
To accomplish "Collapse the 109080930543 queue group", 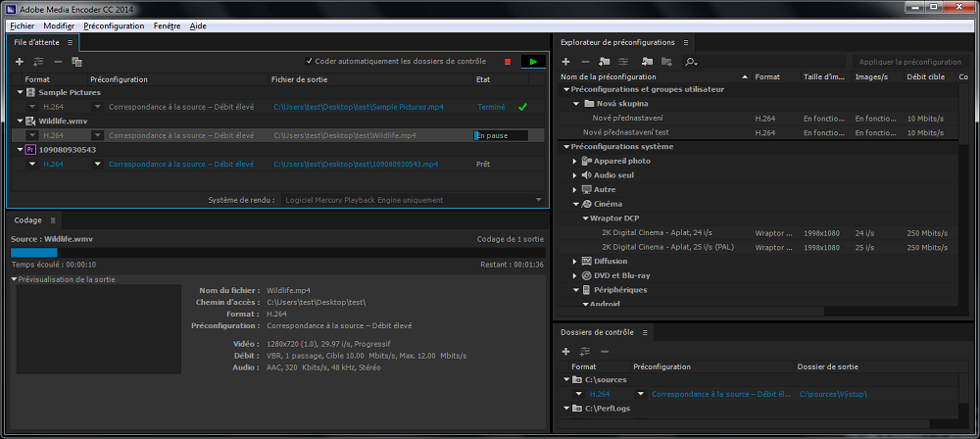I will [x=20, y=150].
